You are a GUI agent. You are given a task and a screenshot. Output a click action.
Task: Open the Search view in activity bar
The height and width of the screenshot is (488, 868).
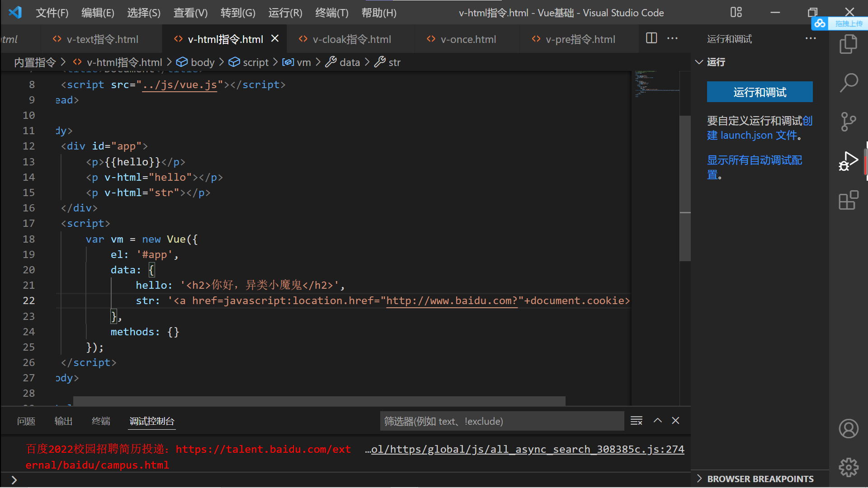click(848, 83)
